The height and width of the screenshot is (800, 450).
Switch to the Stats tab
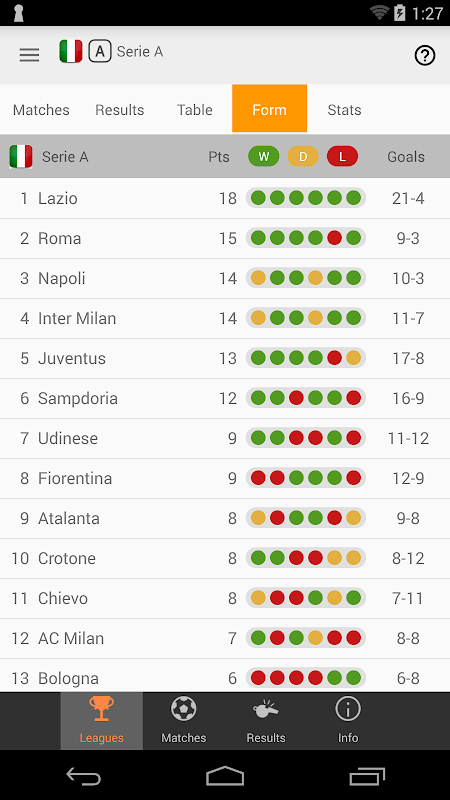[344, 110]
